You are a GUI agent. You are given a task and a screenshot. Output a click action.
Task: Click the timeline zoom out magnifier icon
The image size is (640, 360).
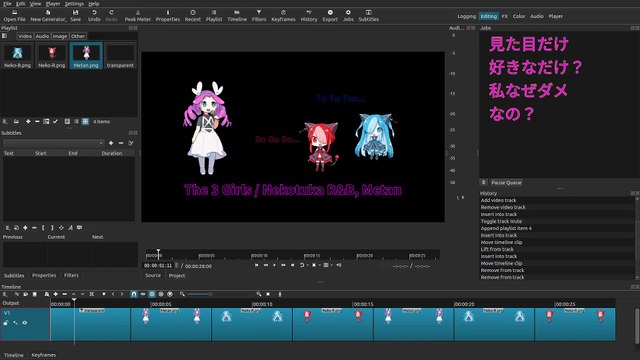(182, 294)
